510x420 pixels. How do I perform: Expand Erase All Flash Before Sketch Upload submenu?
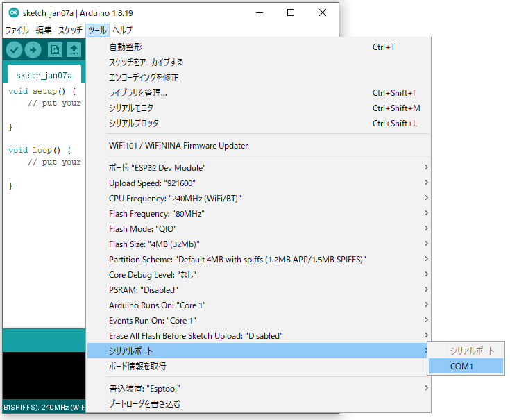(x=259, y=336)
